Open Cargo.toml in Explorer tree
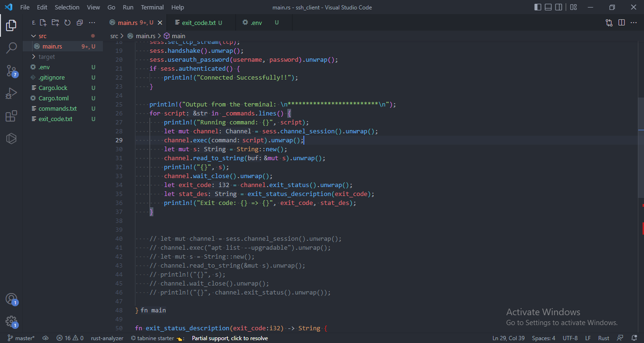Viewport: 644px width, 343px height. [x=63, y=98]
